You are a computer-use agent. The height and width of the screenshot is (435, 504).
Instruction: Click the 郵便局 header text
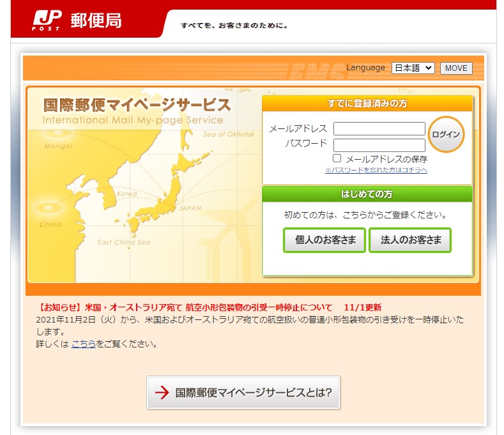click(x=96, y=20)
